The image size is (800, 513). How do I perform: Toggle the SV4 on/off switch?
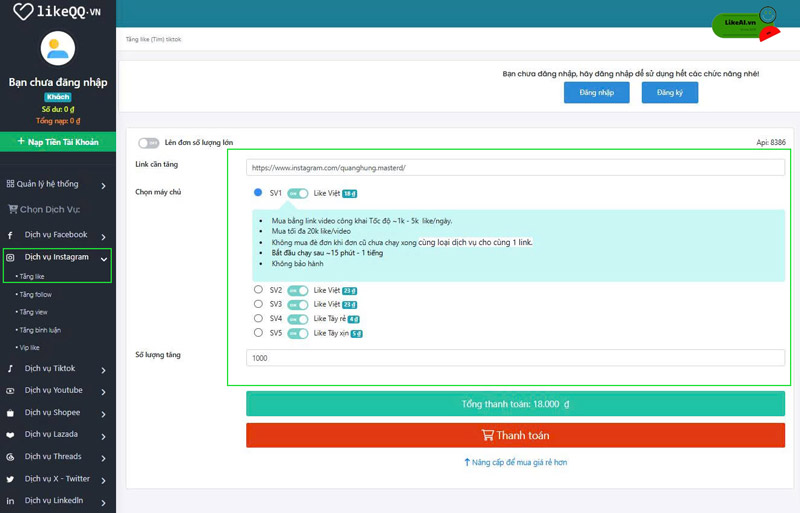(298, 319)
